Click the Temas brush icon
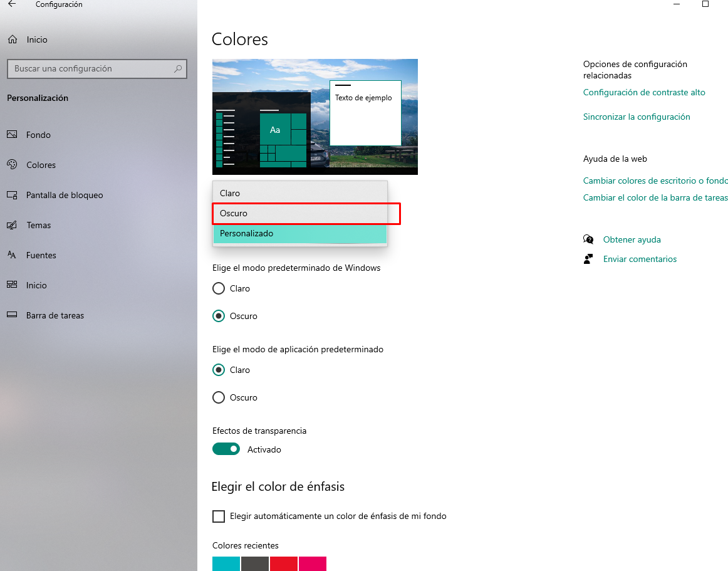This screenshot has height=571, width=728. click(x=12, y=225)
